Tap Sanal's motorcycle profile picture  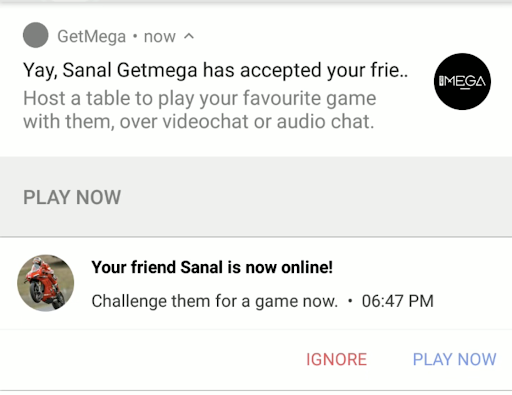[x=46, y=283]
